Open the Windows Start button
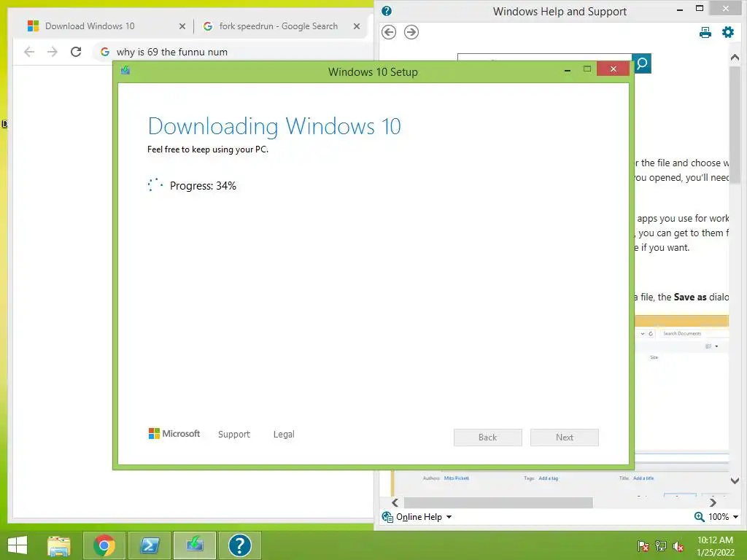747x560 pixels. pyautogui.click(x=18, y=545)
